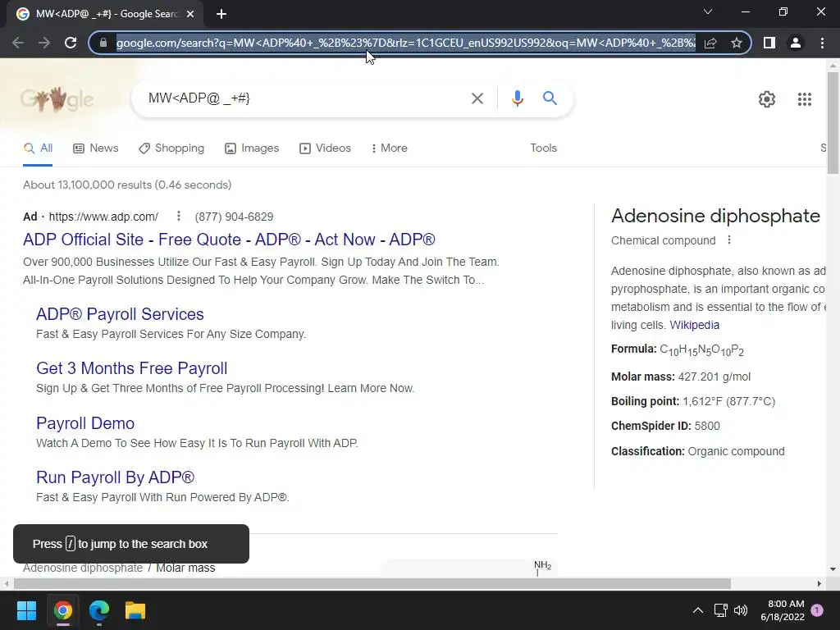This screenshot has width=840, height=630.
Task: Open the Chrome profile menu
Action: [796, 43]
